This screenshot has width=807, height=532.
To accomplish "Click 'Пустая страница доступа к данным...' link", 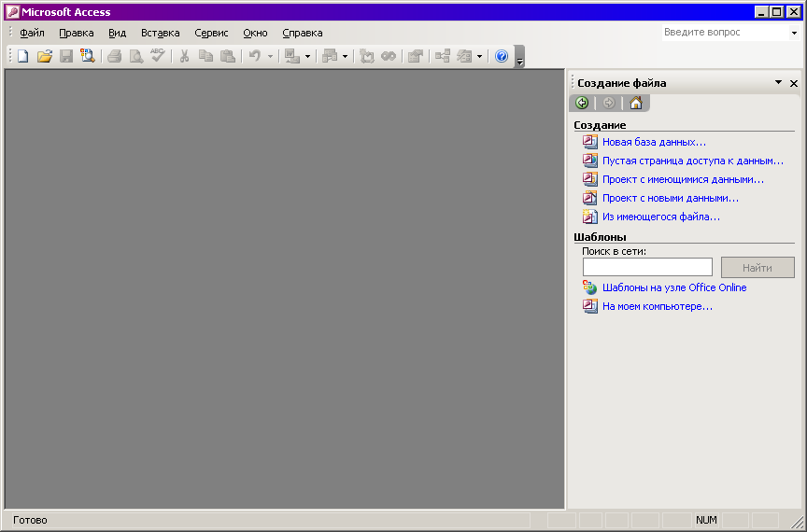I will click(x=693, y=161).
